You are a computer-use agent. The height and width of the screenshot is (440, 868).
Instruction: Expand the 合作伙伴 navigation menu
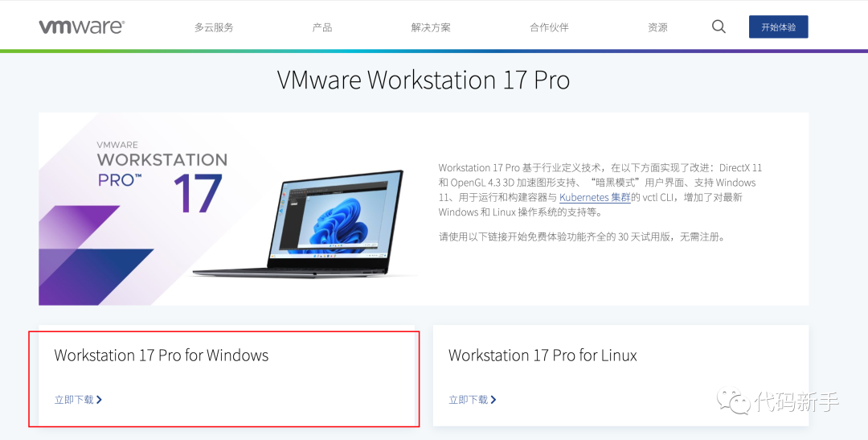[549, 27]
